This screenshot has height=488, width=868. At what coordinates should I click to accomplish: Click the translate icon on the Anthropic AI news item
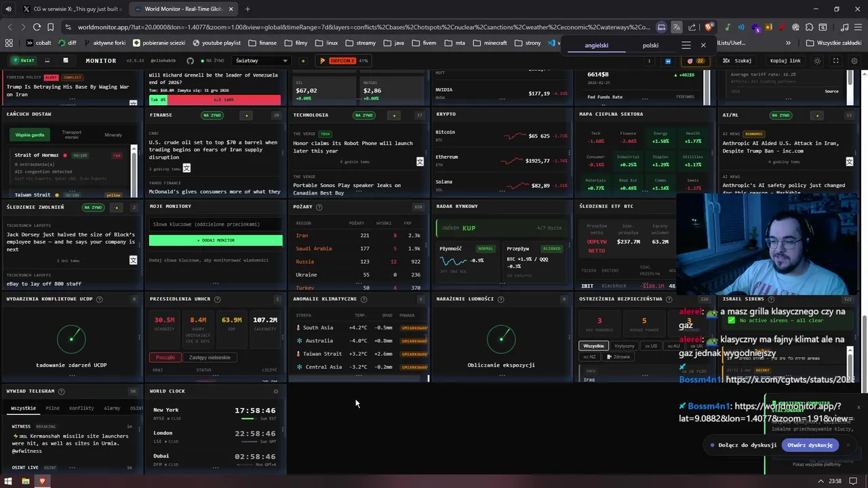(849, 161)
